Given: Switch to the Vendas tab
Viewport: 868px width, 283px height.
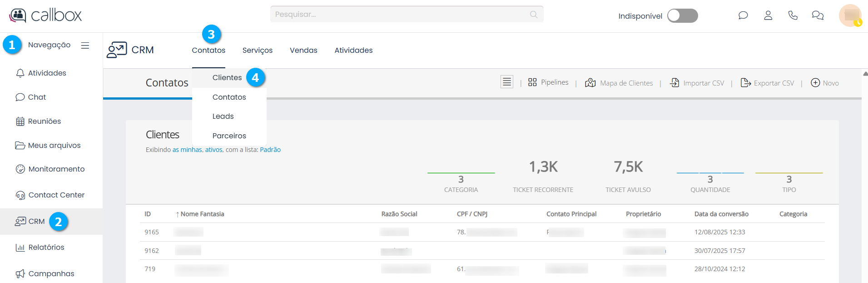Looking at the screenshot, I should tap(303, 51).
